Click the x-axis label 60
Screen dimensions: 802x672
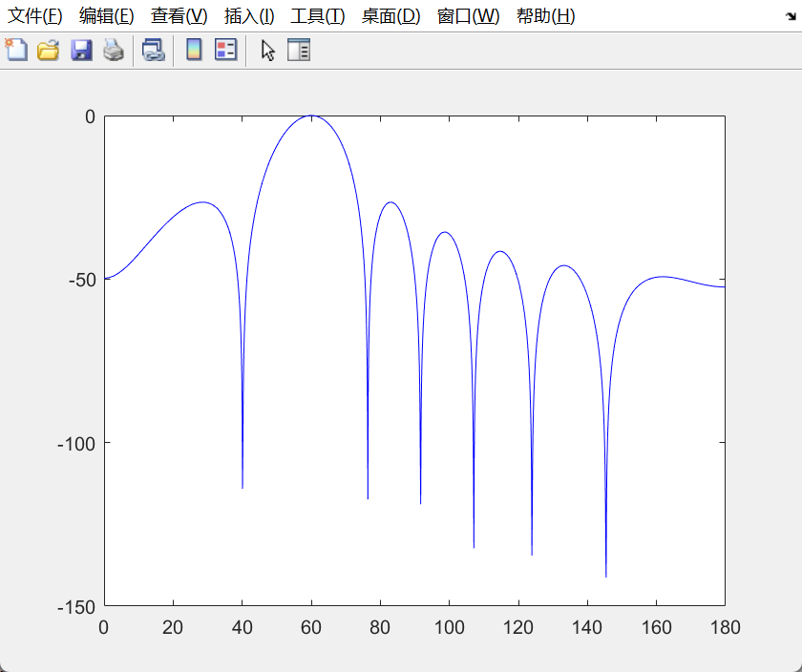(311, 627)
